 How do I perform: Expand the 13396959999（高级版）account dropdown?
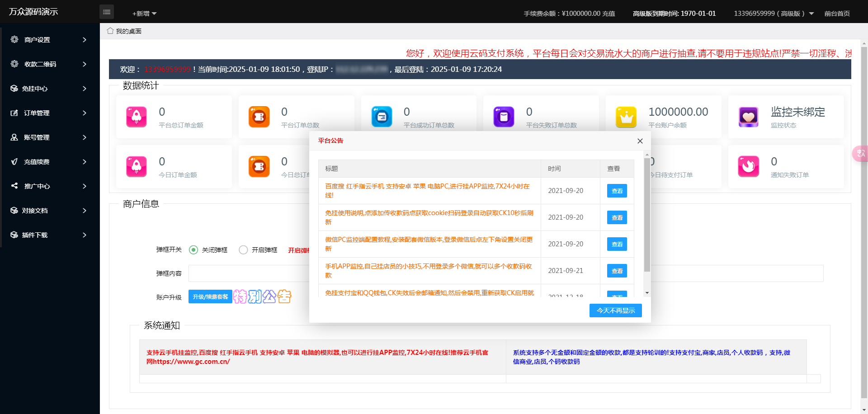coord(773,14)
